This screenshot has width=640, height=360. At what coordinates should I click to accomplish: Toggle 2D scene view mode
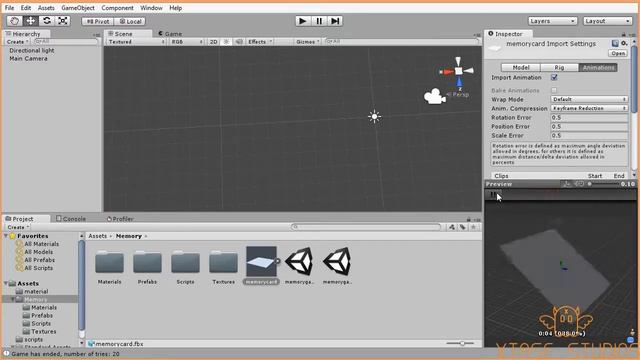(x=213, y=42)
